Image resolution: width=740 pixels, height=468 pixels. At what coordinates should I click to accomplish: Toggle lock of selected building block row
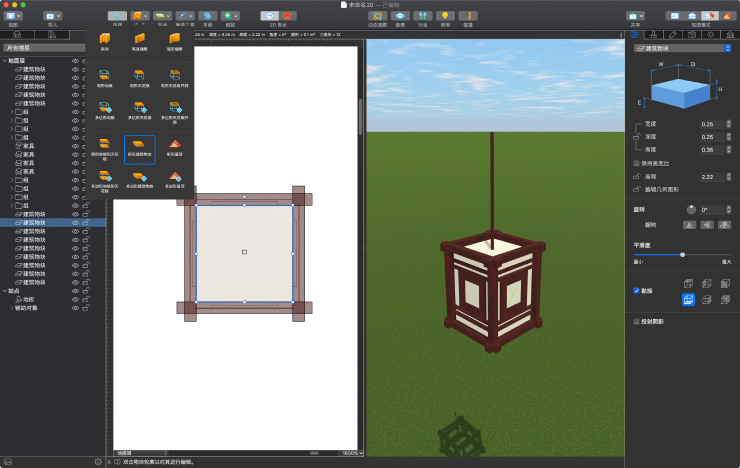86,223
